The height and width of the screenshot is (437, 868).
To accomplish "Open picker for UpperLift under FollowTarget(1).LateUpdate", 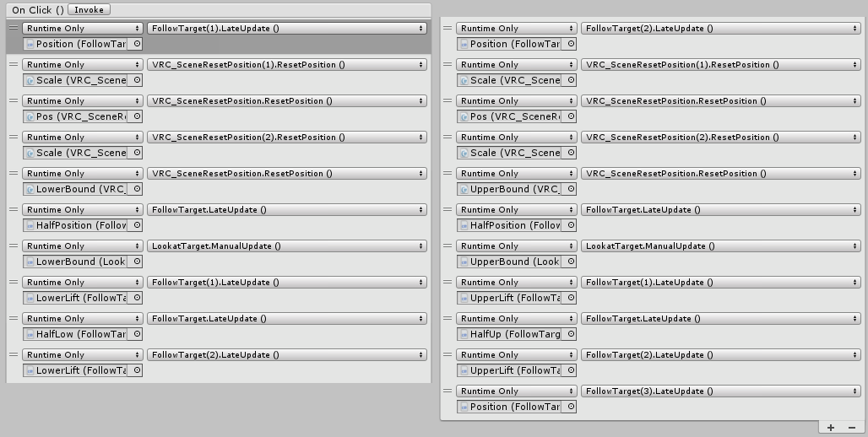I will (570, 298).
